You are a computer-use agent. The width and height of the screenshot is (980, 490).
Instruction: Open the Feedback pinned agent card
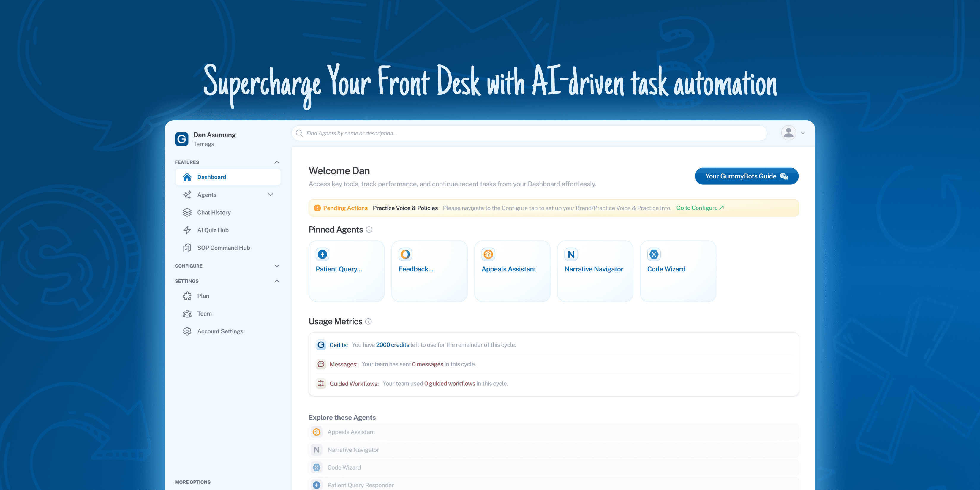pos(429,271)
